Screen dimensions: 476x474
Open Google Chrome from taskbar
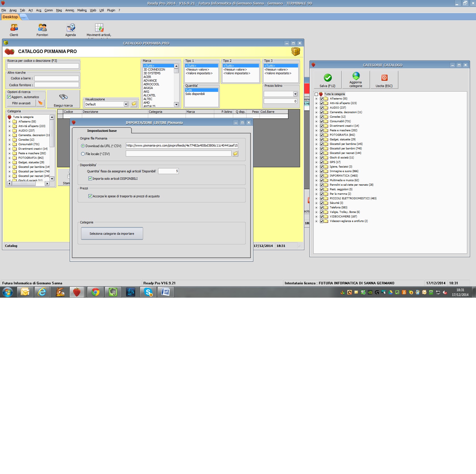point(95,292)
